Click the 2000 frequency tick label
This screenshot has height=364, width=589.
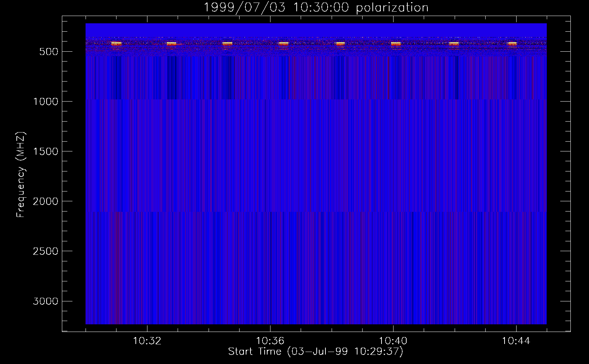pos(46,201)
